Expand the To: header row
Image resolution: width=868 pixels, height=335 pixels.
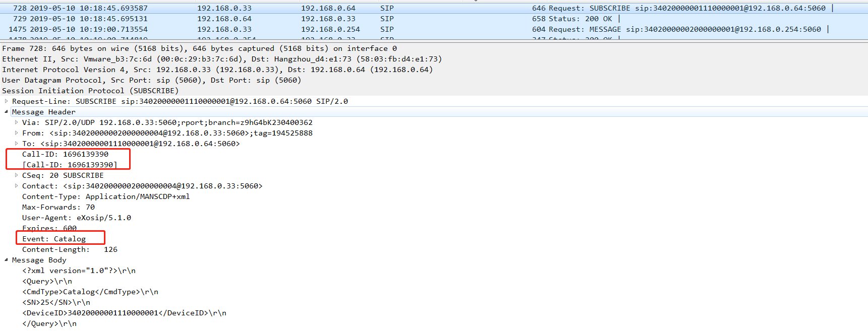click(x=16, y=144)
